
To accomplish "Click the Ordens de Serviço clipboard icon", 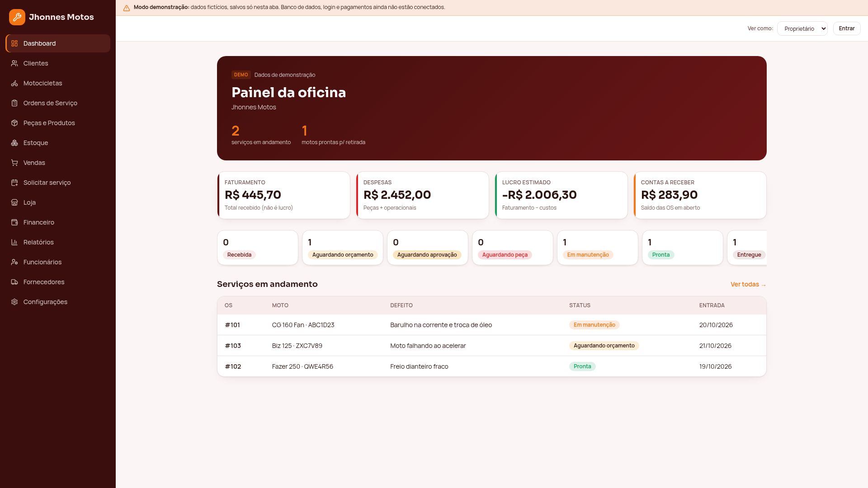I will 14,103.
